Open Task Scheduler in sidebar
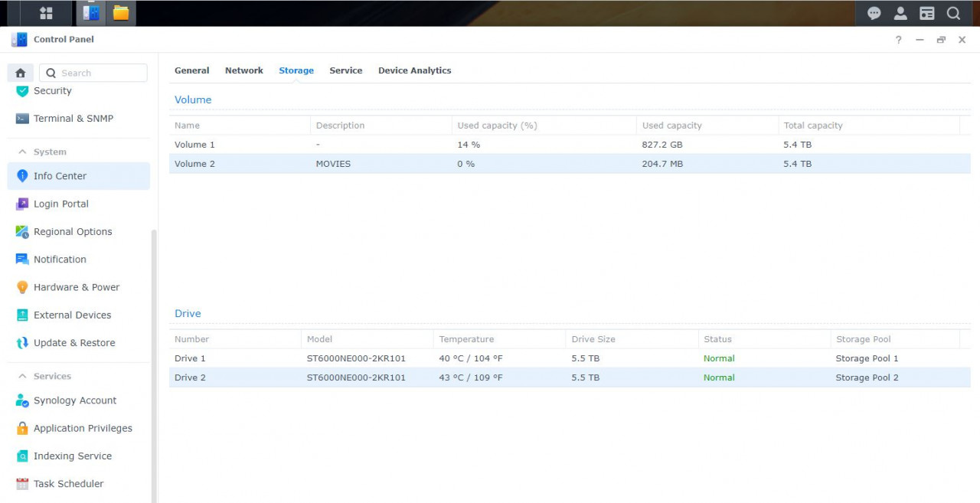Screen dimensions: 980x503 pyautogui.click(x=69, y=484)
